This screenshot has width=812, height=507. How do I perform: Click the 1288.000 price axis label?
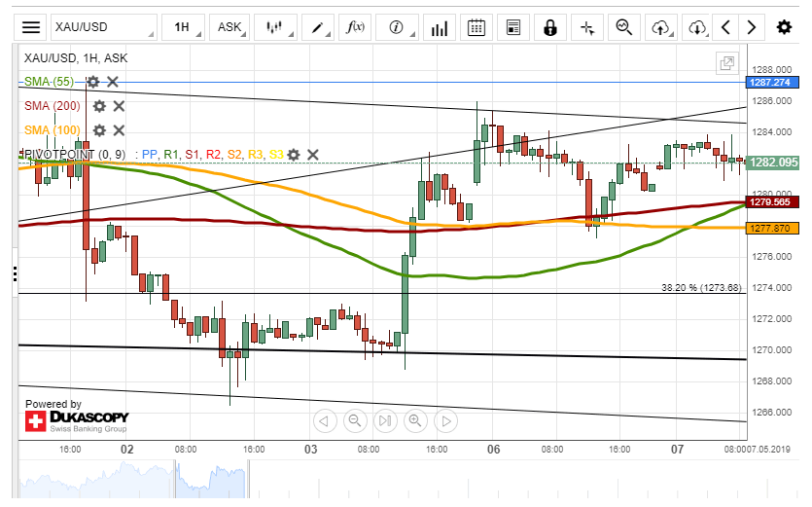click(x=771, y=70)
